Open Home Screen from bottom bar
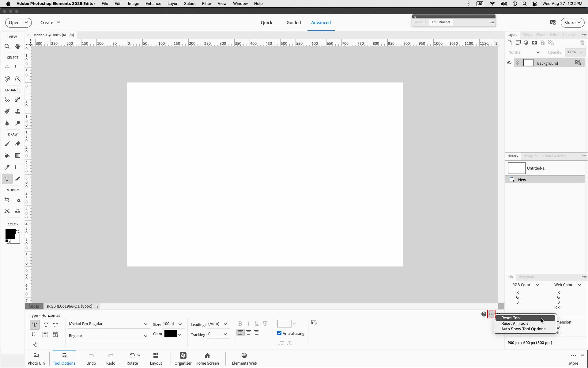 (x=207, y=358)
